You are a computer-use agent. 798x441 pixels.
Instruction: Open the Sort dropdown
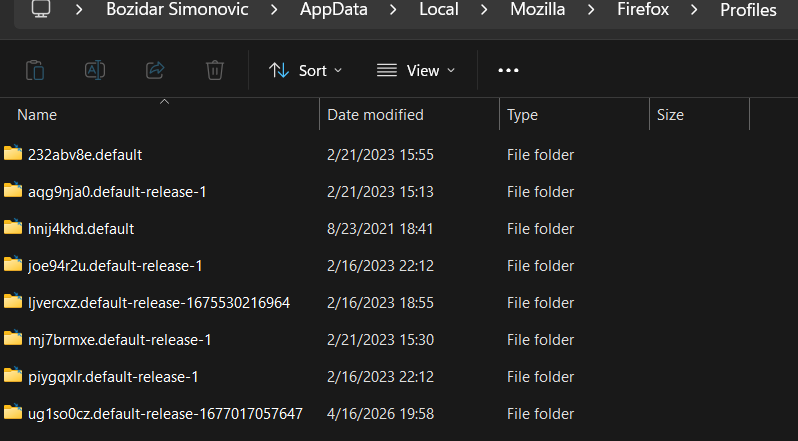point(305,70)
